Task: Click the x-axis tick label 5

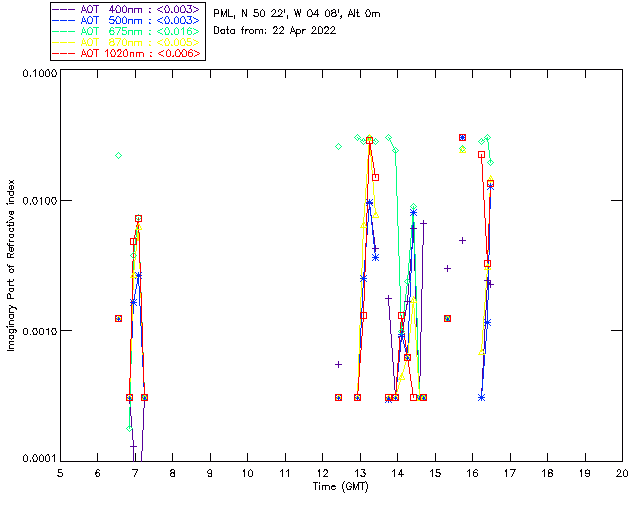Action: [x=60, y=473]
